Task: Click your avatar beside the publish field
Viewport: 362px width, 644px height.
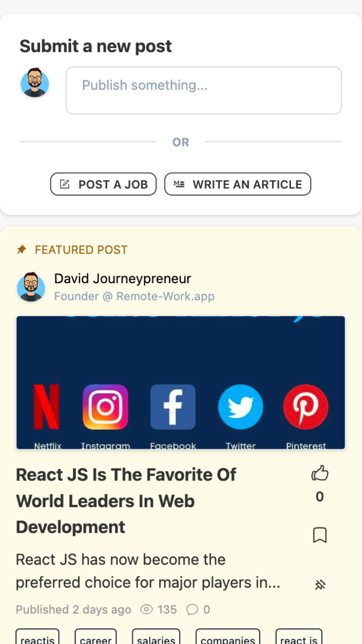Action: click(34, 83)
